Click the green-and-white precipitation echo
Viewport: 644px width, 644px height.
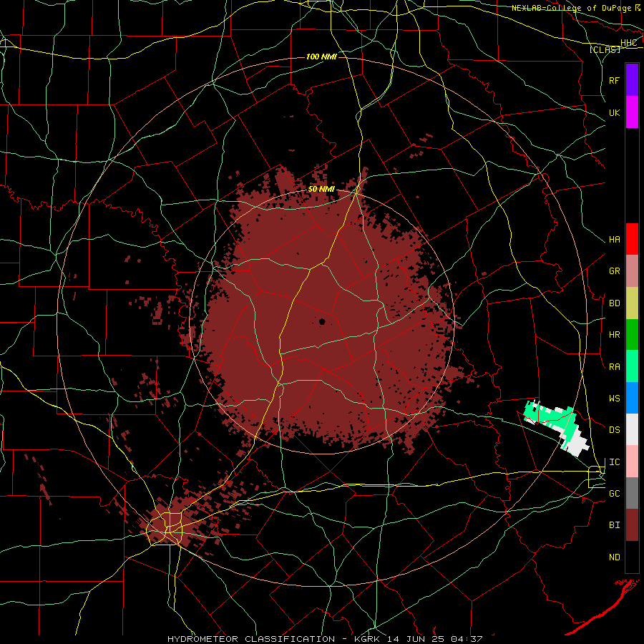pyautogui.click(x=556, y=428)
